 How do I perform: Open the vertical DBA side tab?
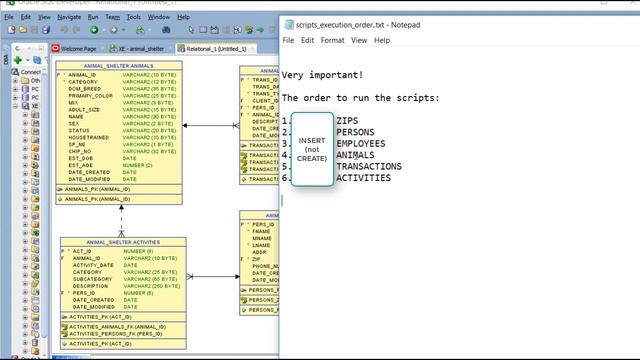pos(5,59)
